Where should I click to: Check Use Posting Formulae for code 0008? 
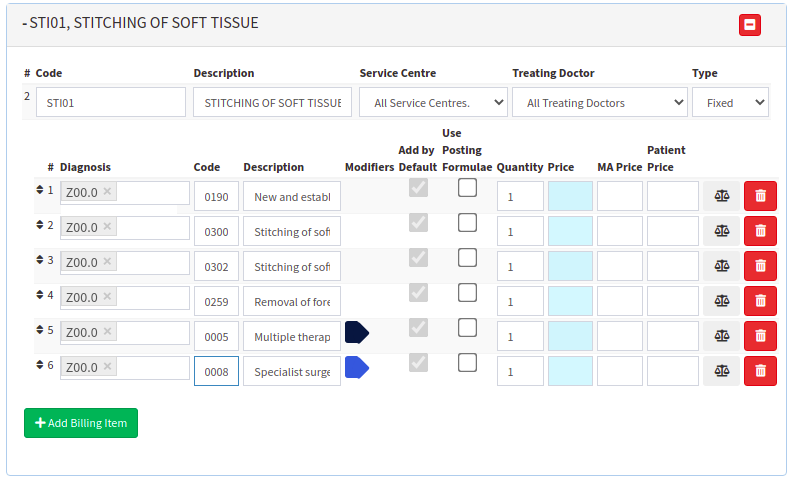467,363
